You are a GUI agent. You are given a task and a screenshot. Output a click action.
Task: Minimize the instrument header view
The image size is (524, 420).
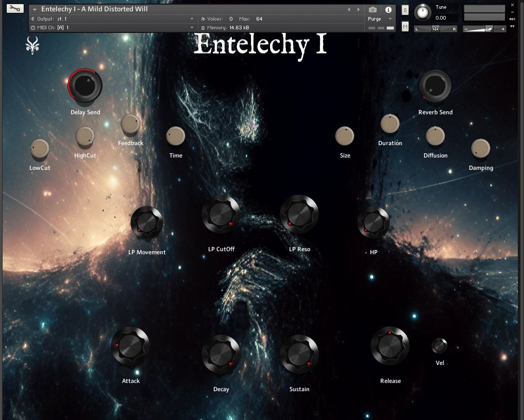coord(512,12)
